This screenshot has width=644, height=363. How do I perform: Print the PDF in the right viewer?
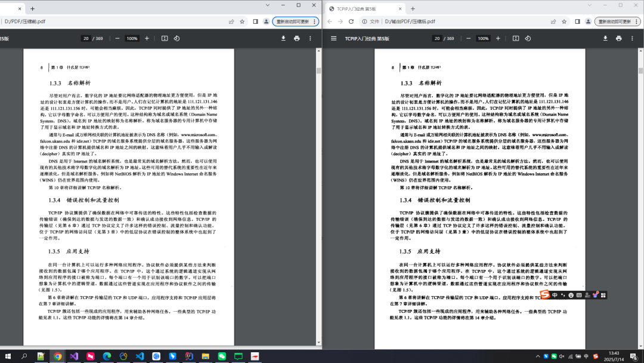click(x=618, y=38)
